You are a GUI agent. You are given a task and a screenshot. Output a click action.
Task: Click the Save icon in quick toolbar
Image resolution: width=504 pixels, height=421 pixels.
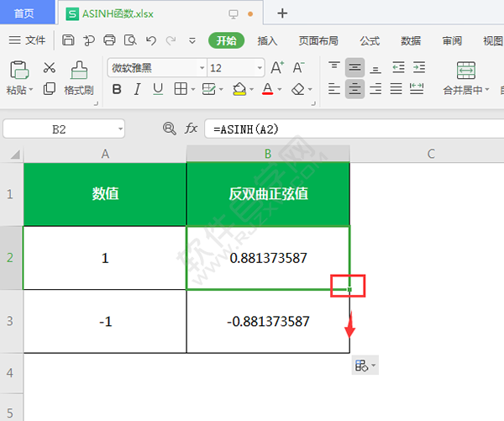point(68,40)
